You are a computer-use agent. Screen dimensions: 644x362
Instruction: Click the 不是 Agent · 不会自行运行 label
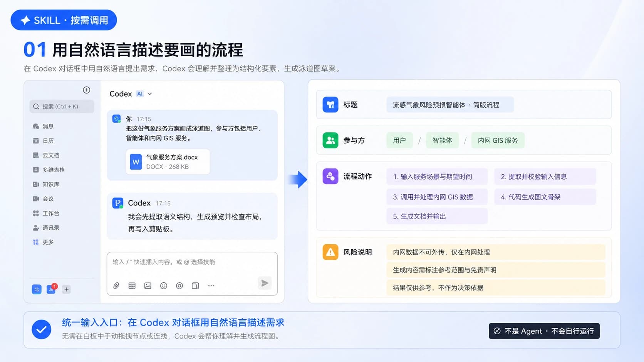click(544, 331)
